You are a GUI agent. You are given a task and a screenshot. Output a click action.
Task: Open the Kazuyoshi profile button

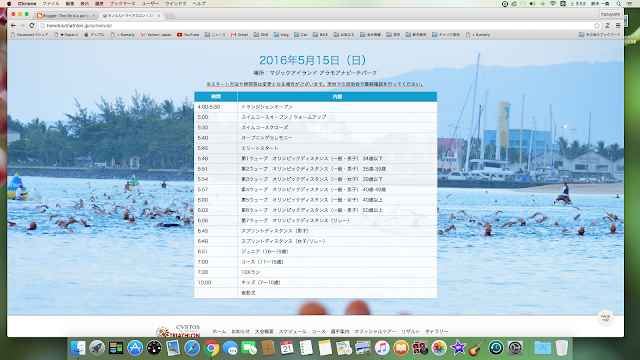coord(610,14)
